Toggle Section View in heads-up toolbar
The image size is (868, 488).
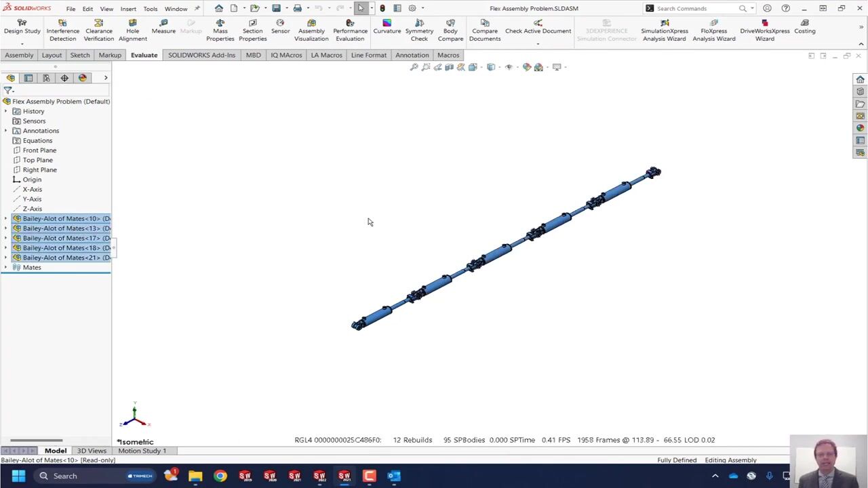pyautogui.click(x=449, y=67)
